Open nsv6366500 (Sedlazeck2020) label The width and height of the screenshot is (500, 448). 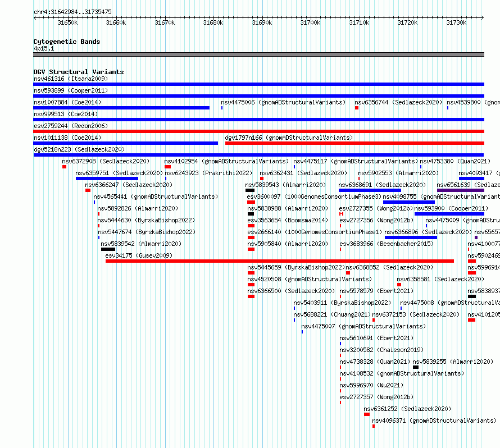click(291, 291)
